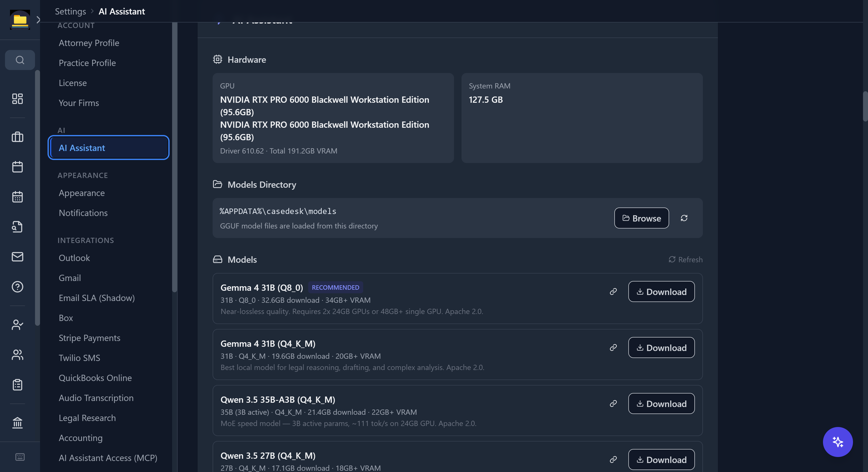Open the help question-mark icon
This screenshot has height=472, width=868.
pos(18,286)
